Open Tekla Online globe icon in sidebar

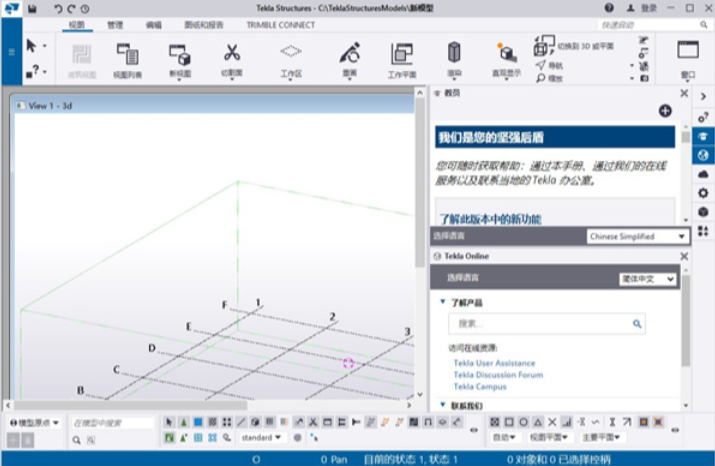click(704, 155)
